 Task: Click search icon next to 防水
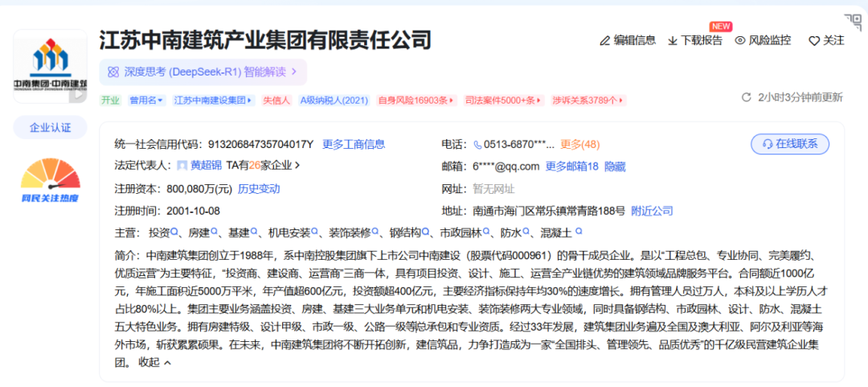[x=526, y=232]
